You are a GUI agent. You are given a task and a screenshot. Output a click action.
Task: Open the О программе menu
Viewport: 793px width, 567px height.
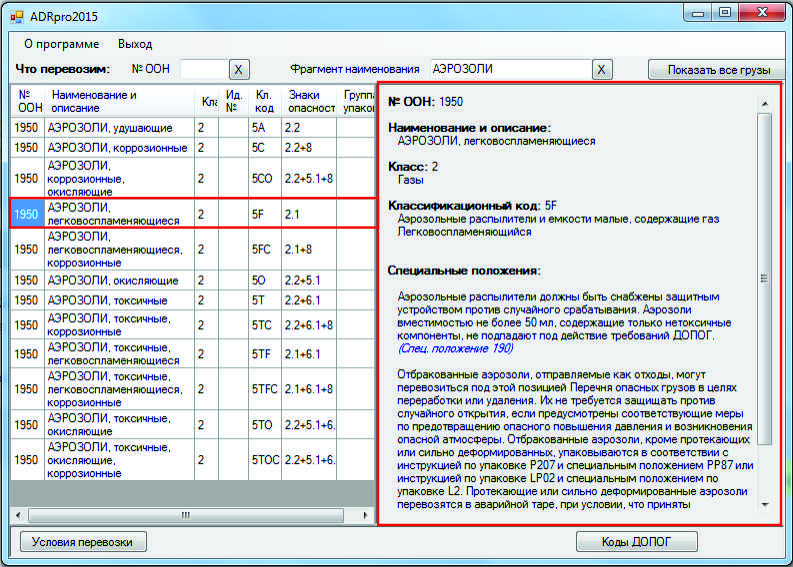pos(61,44)
